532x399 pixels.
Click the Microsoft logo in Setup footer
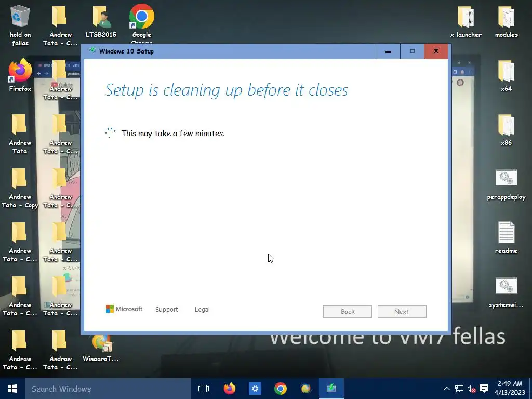124,309
